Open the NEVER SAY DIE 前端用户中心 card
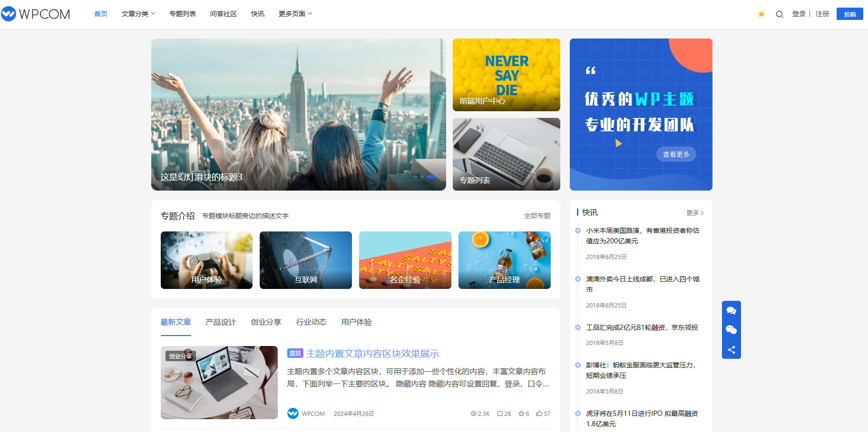Screen dimensions: 868x432 507,75
